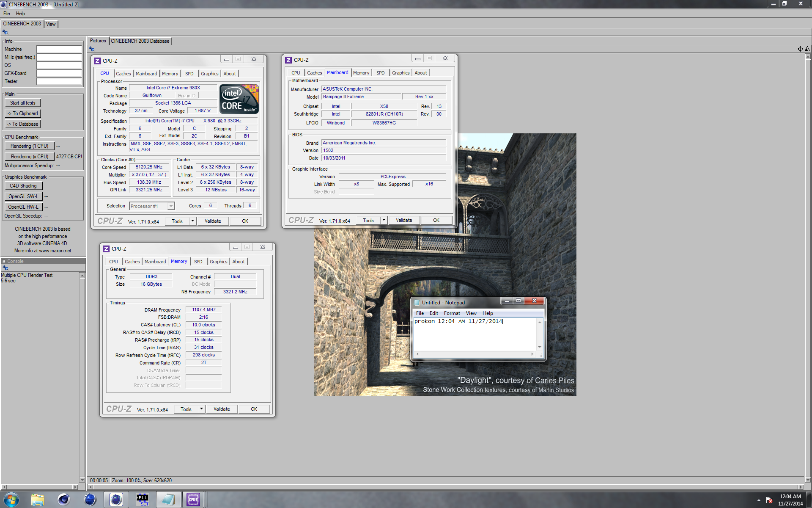Switch to View tab
This screenshot has height=508, width=812.
[x=51, y=24]
